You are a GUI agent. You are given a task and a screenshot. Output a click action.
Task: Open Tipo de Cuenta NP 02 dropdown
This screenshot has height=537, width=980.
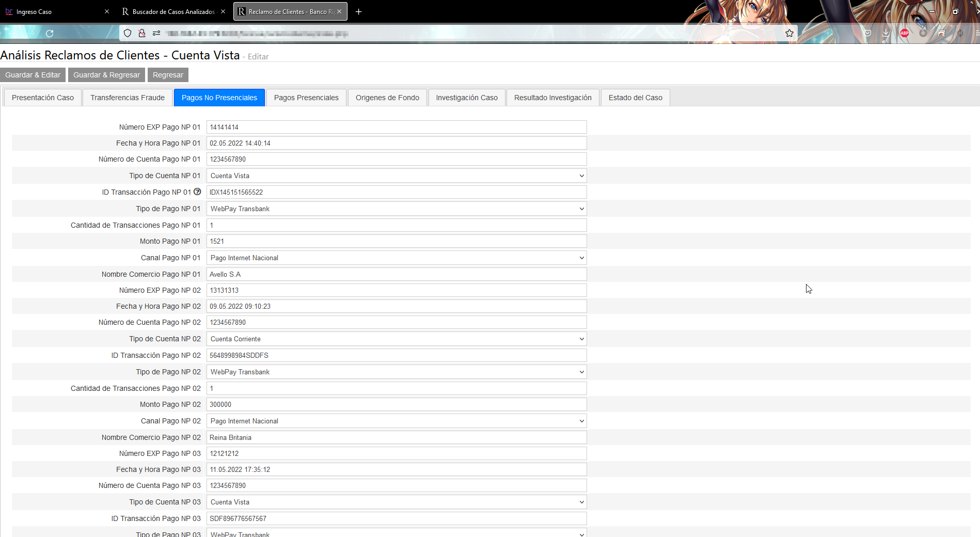click(x=397, y=339)
